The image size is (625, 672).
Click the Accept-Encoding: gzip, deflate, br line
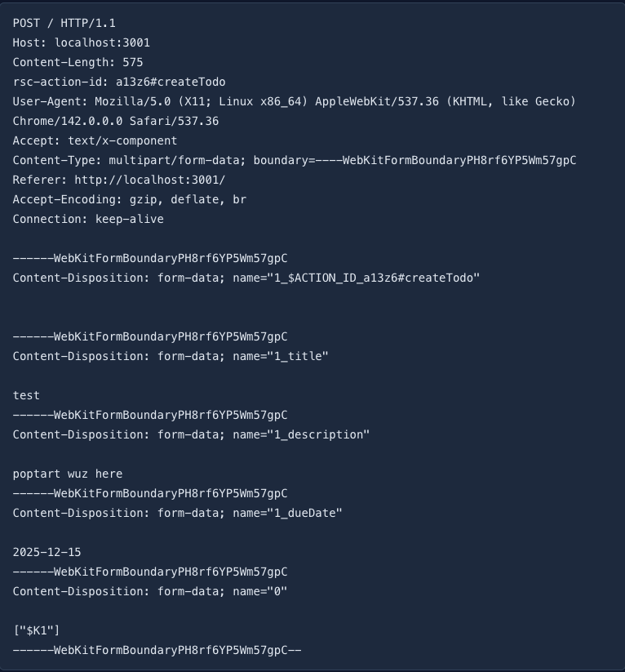pos(129,199)
